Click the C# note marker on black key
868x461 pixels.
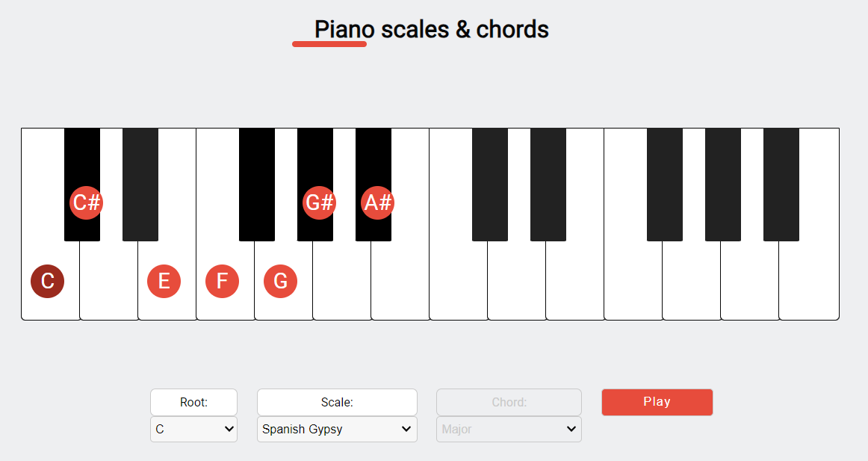86,202
